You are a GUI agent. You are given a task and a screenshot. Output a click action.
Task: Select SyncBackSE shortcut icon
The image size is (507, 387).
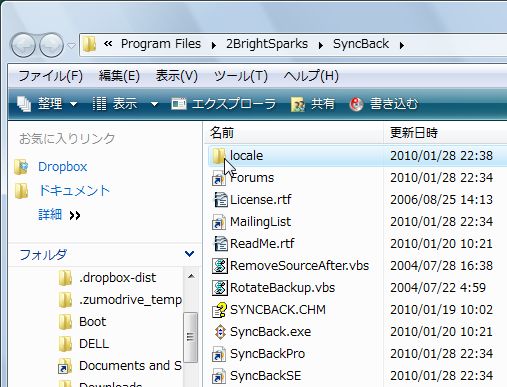click(219, 376)
